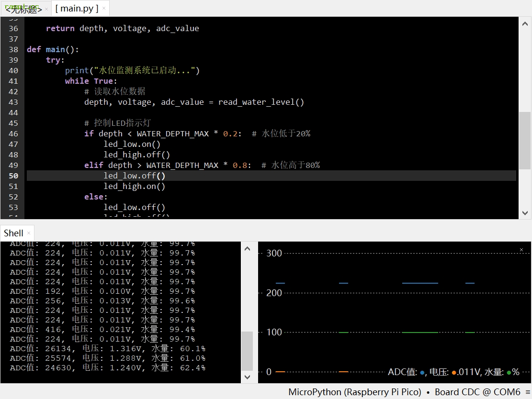This screenshot has height=399, width=532.
Task: Close the main.py editor tab
Action: [104, 9]
